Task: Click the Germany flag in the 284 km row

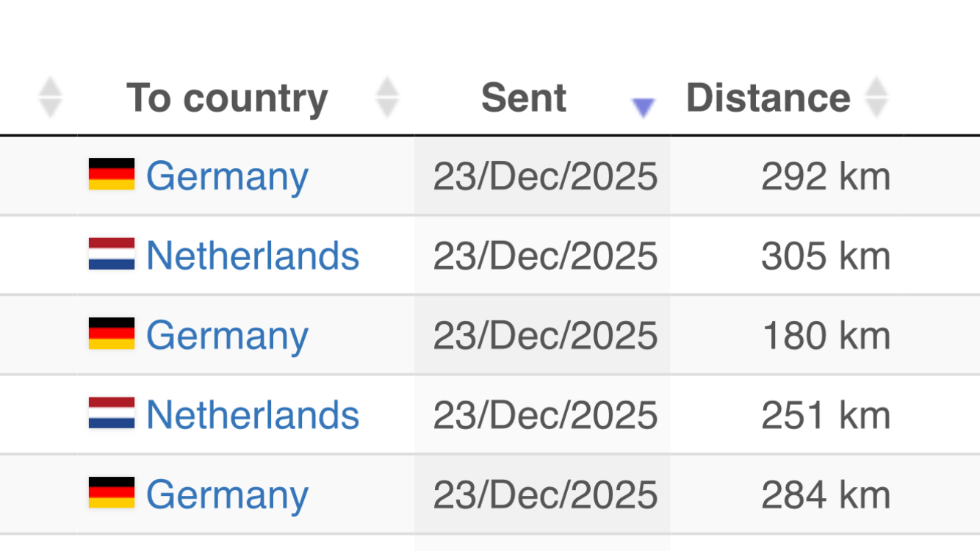Action: click(x=112, y=493)
